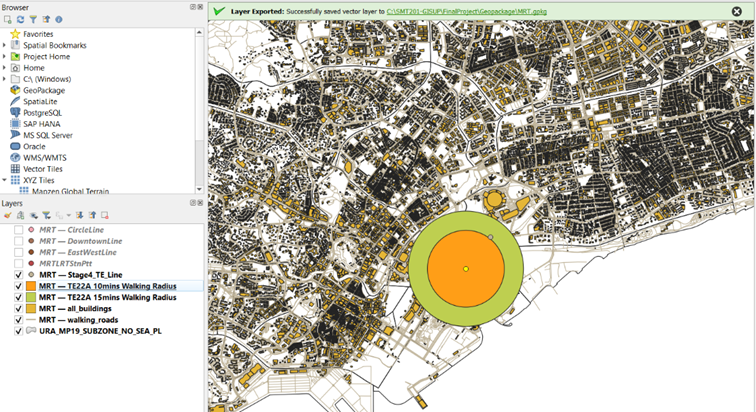Open the exported MRT.gpkg file link

click(x=466, y=10)
